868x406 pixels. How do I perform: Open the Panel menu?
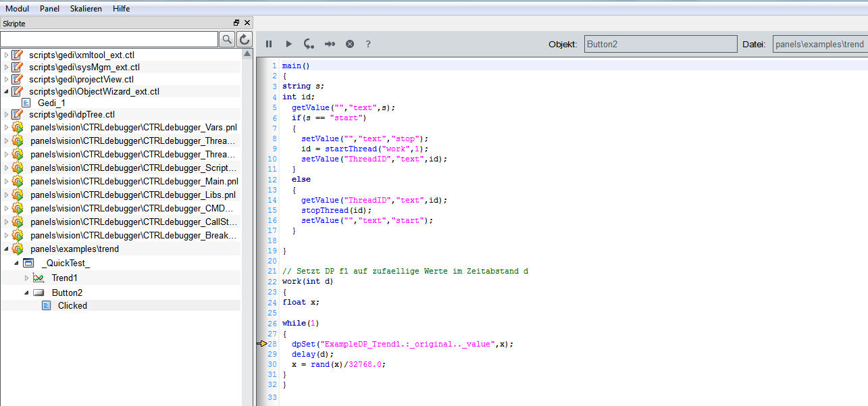click(49, 9)
